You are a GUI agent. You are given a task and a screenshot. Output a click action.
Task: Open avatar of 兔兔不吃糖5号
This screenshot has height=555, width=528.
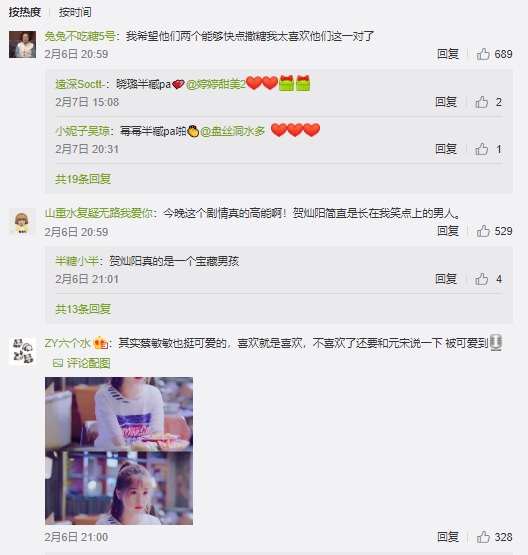coord(22,44)
